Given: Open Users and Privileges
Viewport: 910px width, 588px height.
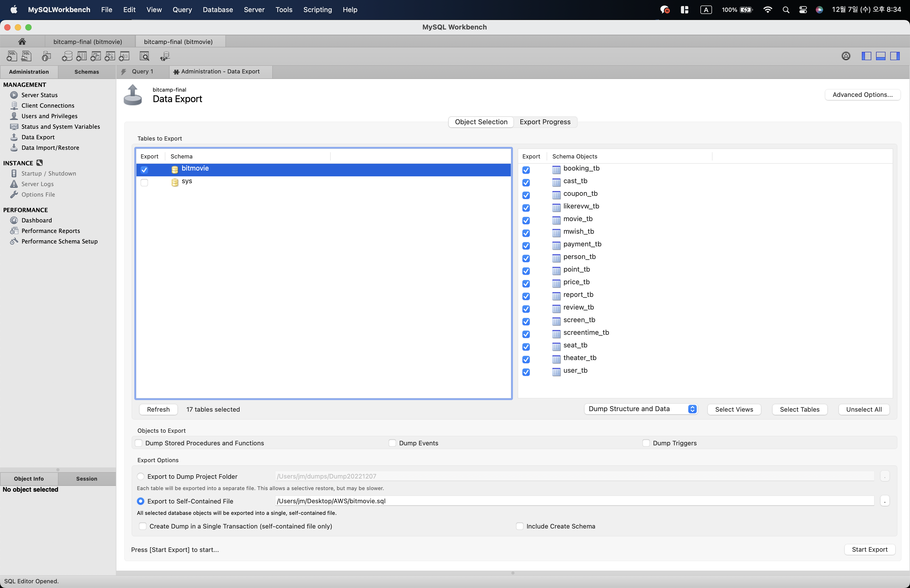Looking at the screenshot, I should (49, 116).
